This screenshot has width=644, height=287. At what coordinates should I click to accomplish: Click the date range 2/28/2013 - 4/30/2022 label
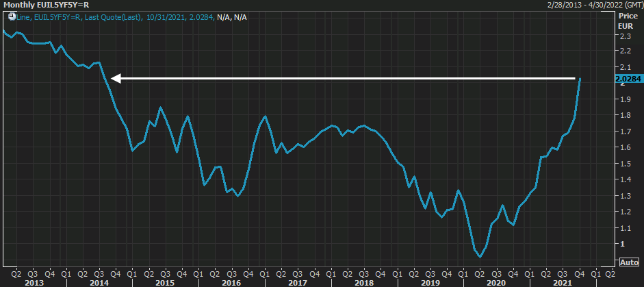tap(593, 5)
